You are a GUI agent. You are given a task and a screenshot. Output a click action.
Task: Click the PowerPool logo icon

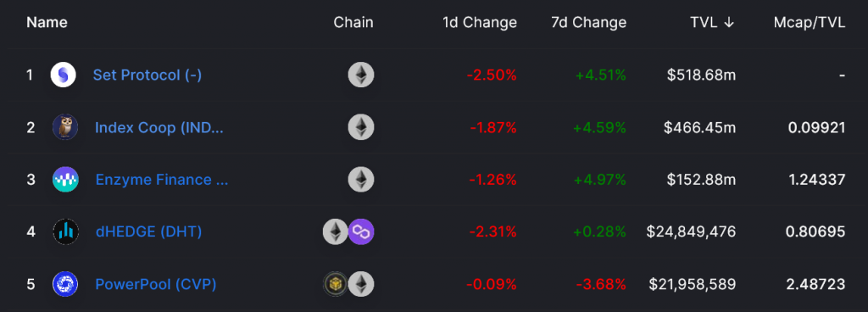pyautogui.click(x=65, y=284)
